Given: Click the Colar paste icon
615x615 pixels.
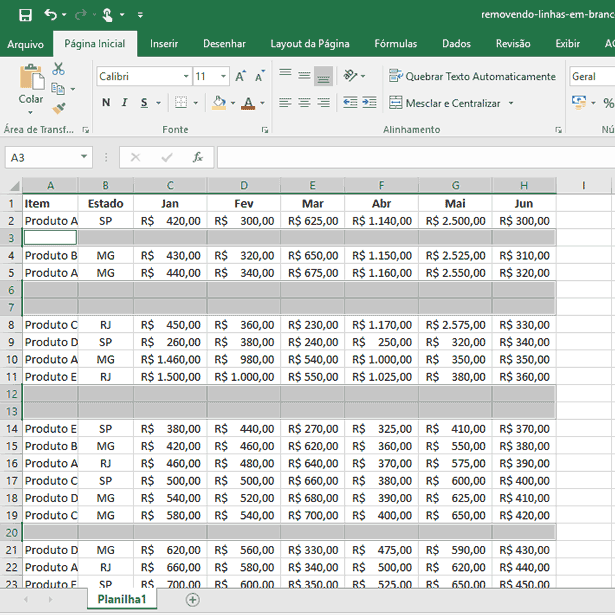Looking at the screenshot, I should pyautogui.click(x=31, y=77).
